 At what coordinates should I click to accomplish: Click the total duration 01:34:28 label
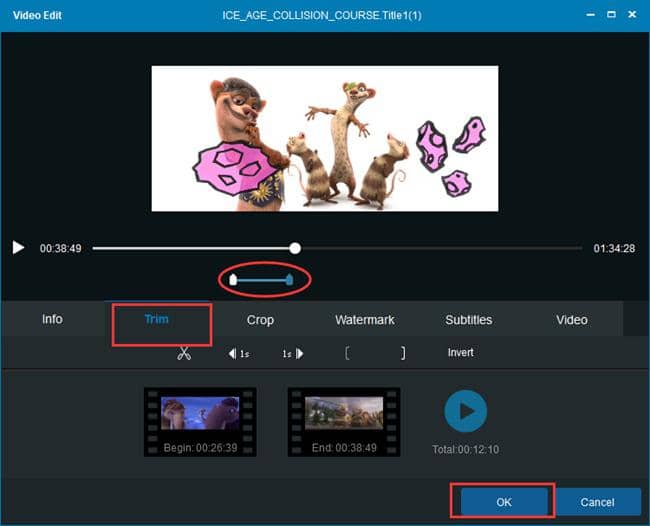pyautogui.click(x=614, y=248)
